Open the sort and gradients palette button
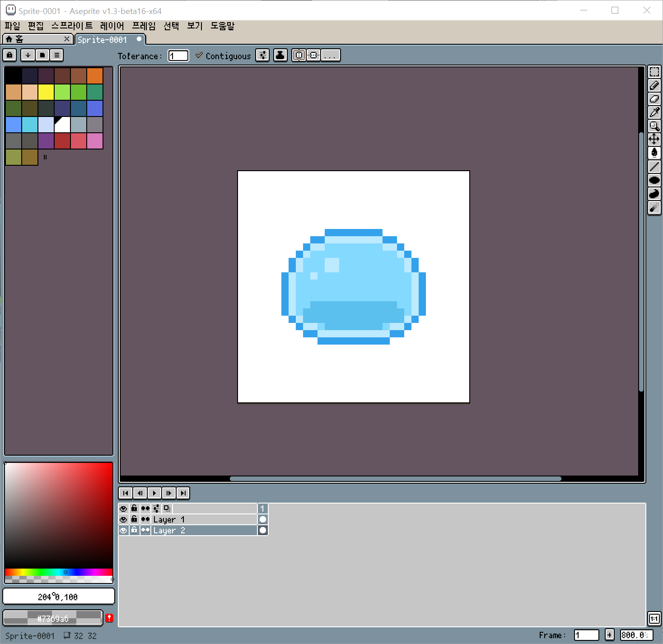Image resolution: width=663 pixels, height=644 pixels. coord(28,55)
